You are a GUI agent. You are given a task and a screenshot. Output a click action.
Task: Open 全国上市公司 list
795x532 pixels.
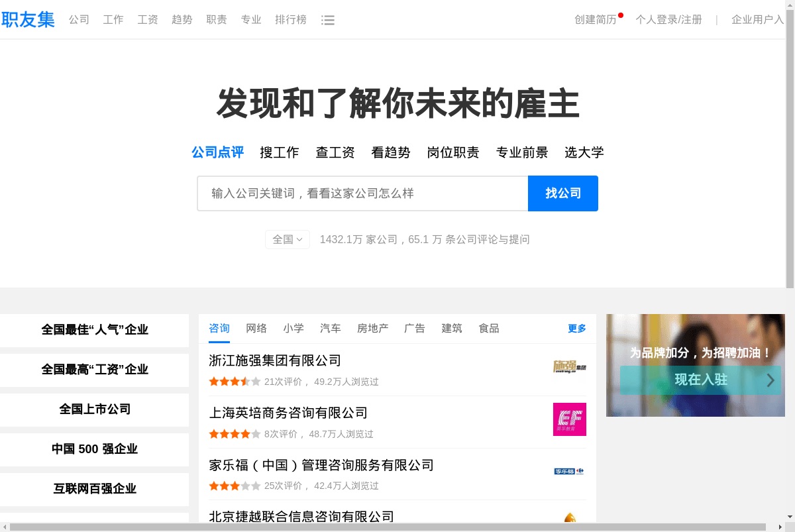coord(95,409)
